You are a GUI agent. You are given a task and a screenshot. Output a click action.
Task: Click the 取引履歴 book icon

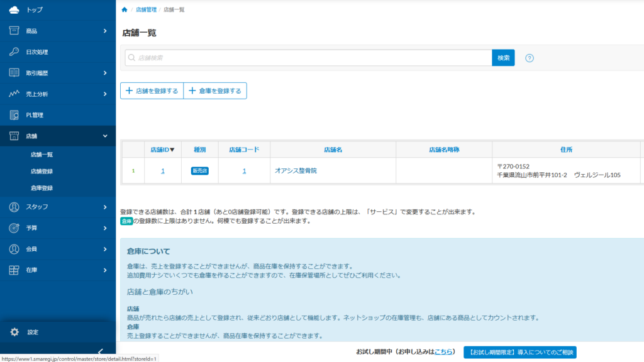coord(14,73)
